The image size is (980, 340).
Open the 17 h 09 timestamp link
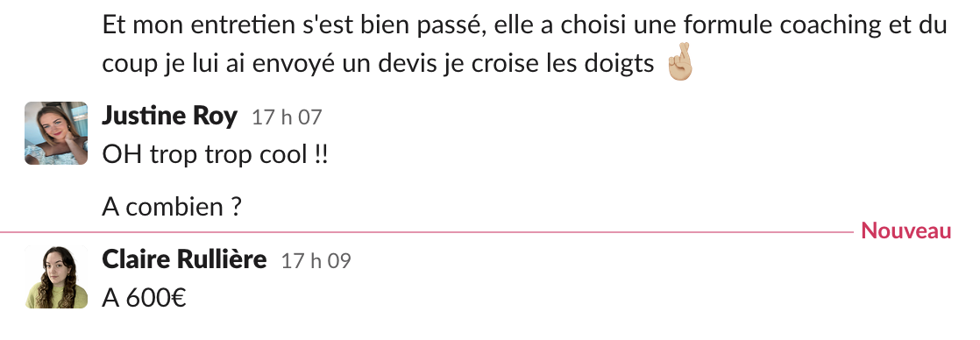pos(316,261)
